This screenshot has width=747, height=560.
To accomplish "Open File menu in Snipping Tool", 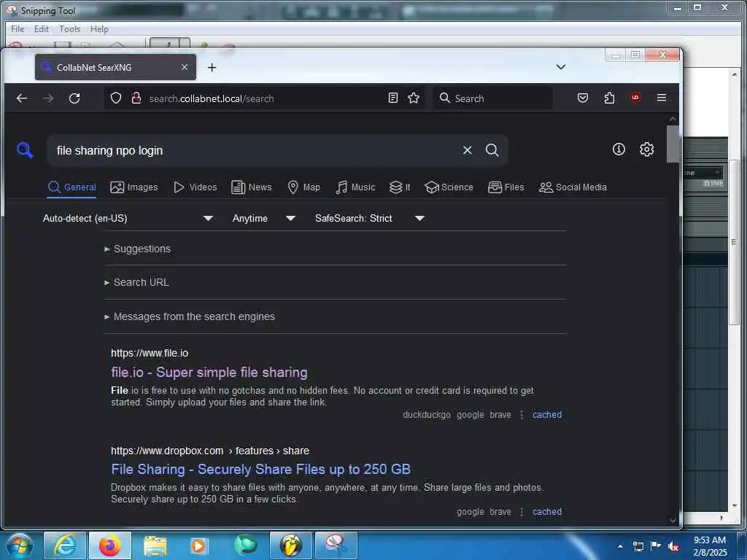I will [x=18, y=29].
